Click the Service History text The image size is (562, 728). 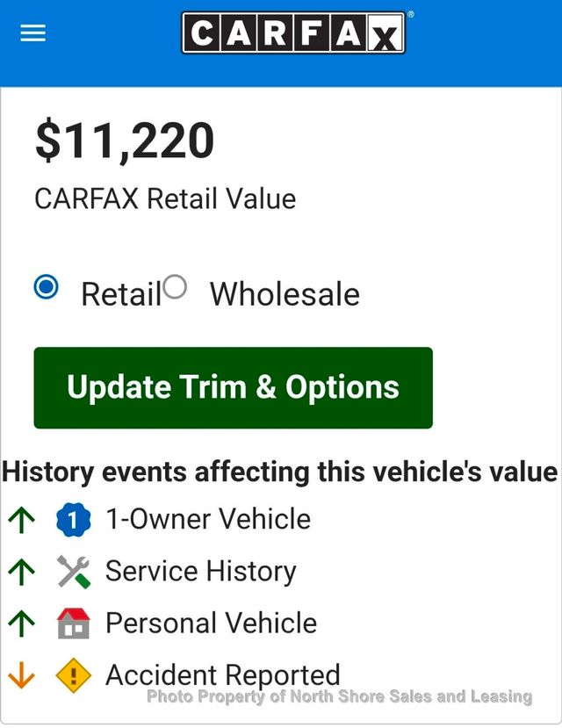[201, 572]
